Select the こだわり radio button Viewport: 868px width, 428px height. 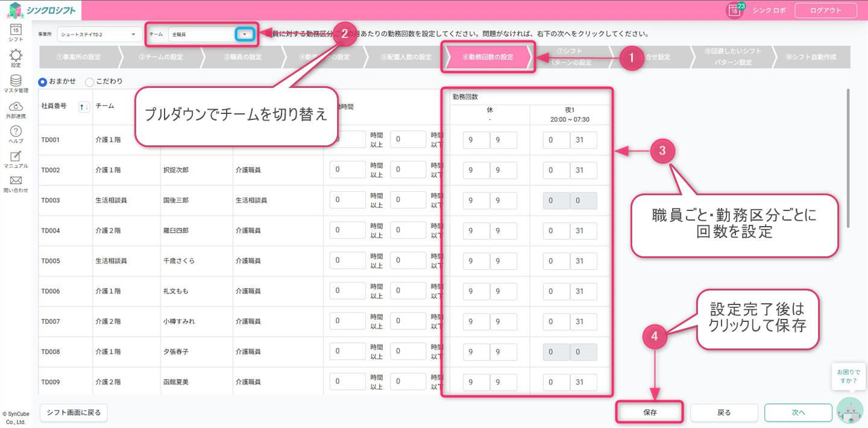tap(89, 81)
